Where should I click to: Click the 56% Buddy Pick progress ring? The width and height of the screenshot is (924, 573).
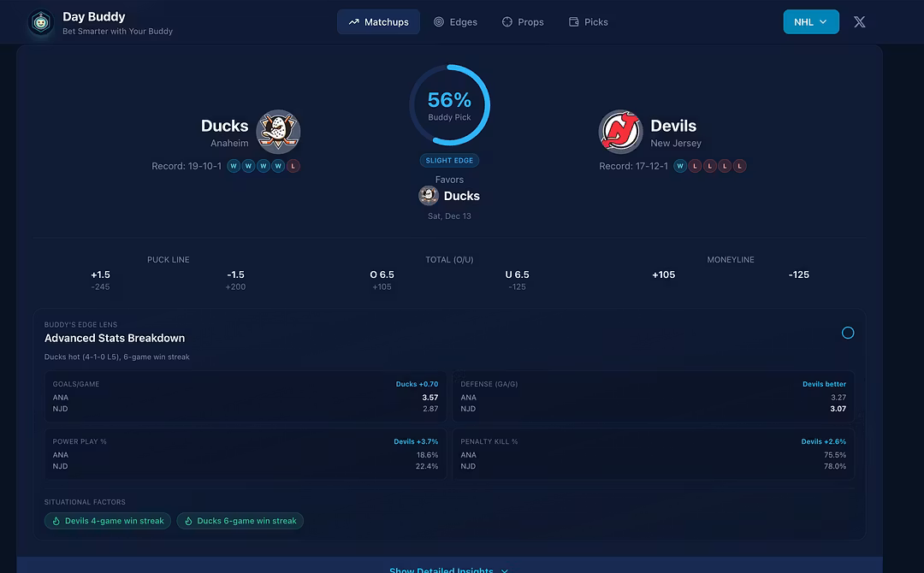tap(449, 104)
